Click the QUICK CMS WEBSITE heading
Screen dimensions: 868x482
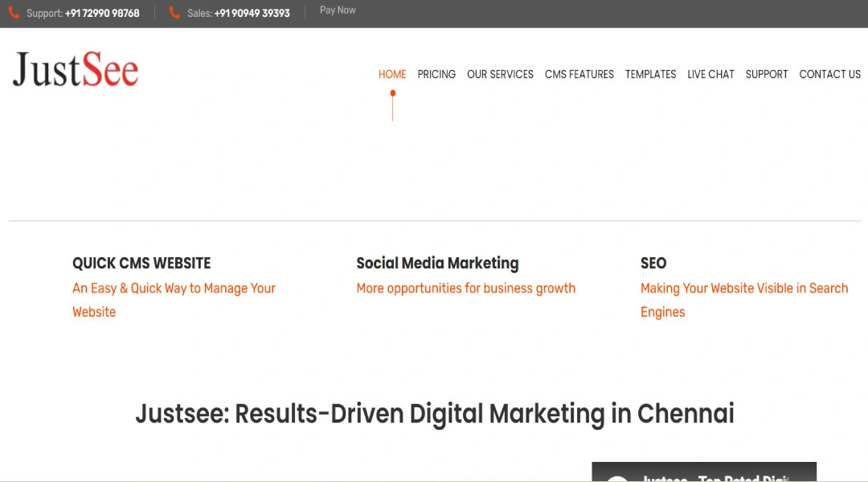(x=141, y=263)
